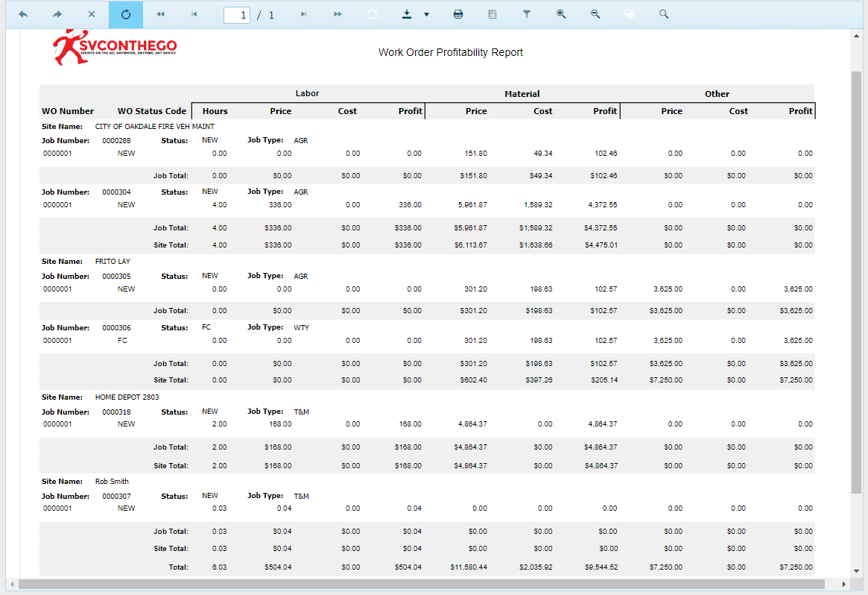Screen dimensions: 868x595
Task: Click material profit value $205.14
Action: tap(604, 380)
